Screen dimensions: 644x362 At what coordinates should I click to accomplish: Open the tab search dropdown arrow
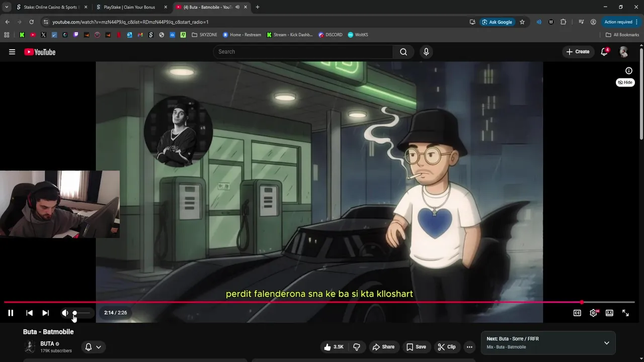tap(7, 7)
